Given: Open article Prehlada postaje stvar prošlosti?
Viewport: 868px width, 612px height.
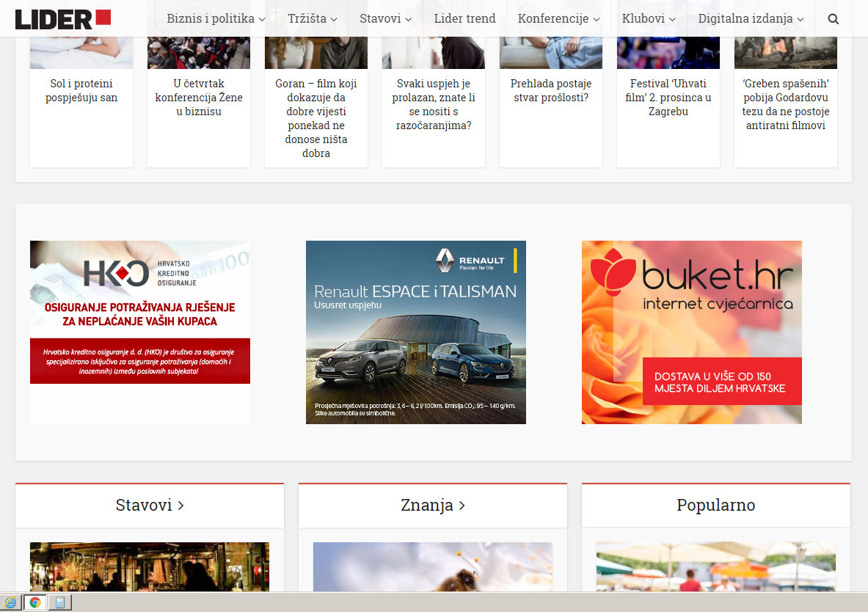Looking at the screenshot, I should tap(551, 90).
